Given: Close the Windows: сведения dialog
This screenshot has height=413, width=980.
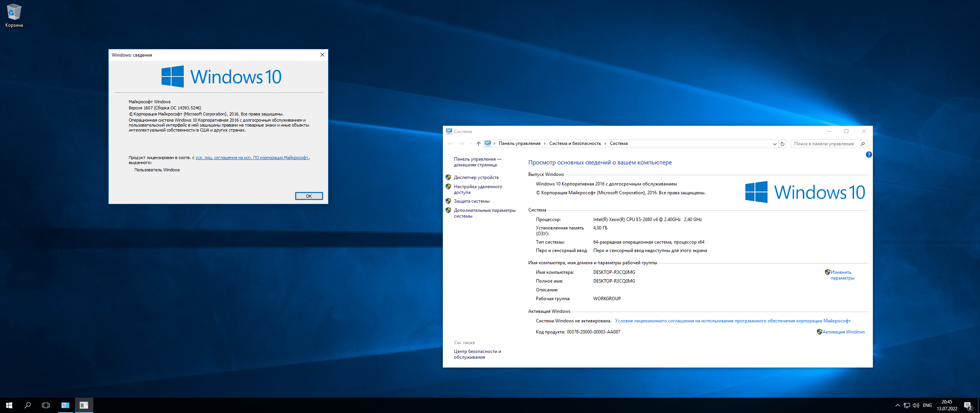Looking at the screenshot, I should coord(322,55).
